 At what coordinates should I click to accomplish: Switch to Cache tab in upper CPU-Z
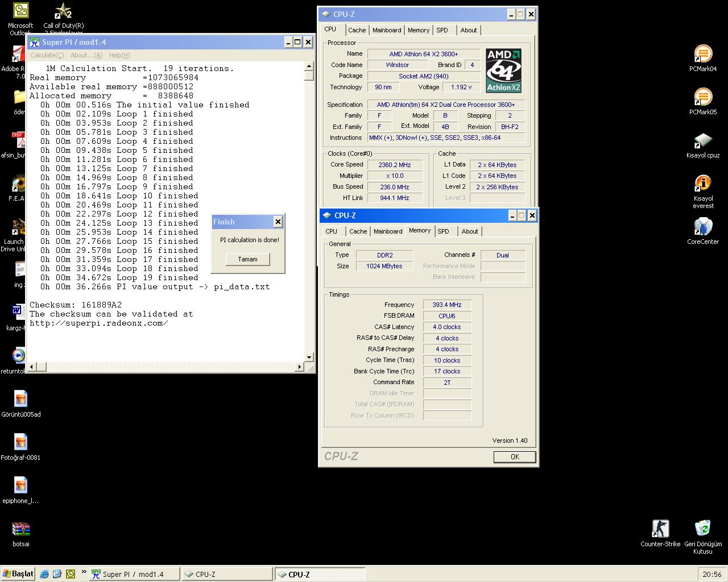click(357, 30)
